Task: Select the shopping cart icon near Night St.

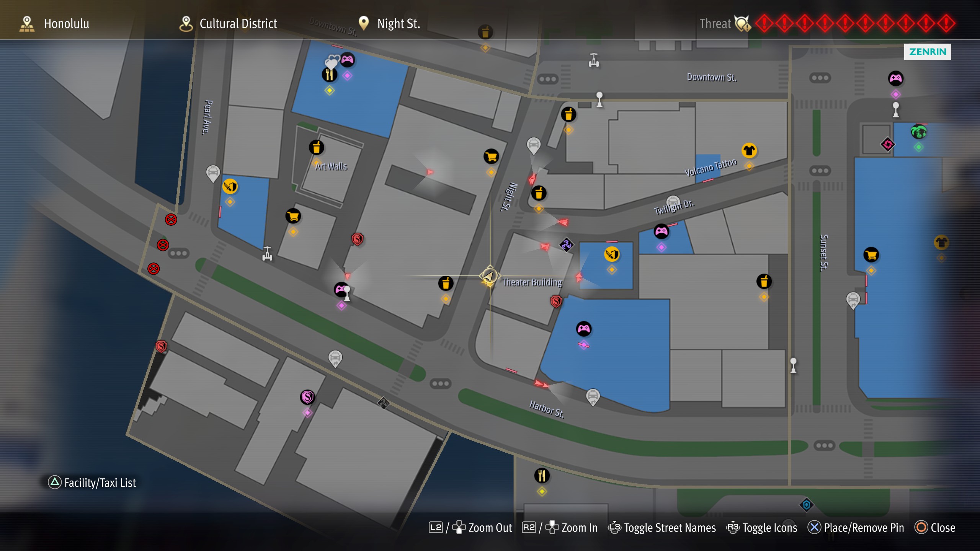Action: pyautogui.click(x=491, y=156)
